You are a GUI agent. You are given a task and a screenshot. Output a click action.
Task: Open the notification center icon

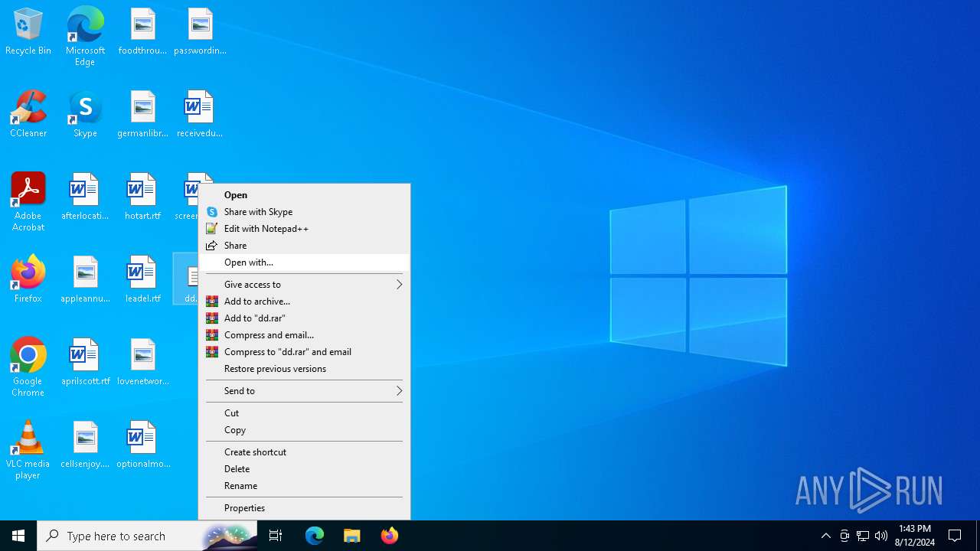coord(955,536)
